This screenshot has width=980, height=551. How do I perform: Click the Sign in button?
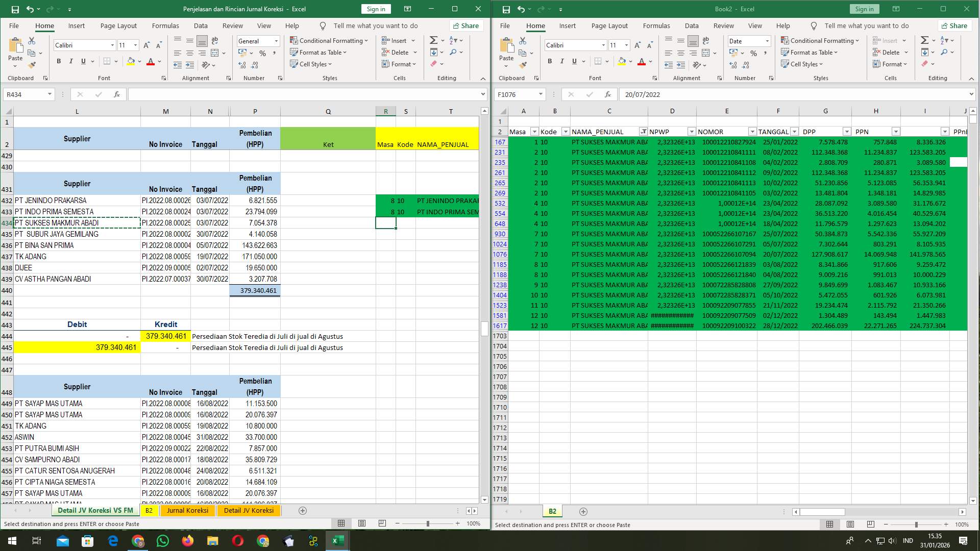coord(376,9)
